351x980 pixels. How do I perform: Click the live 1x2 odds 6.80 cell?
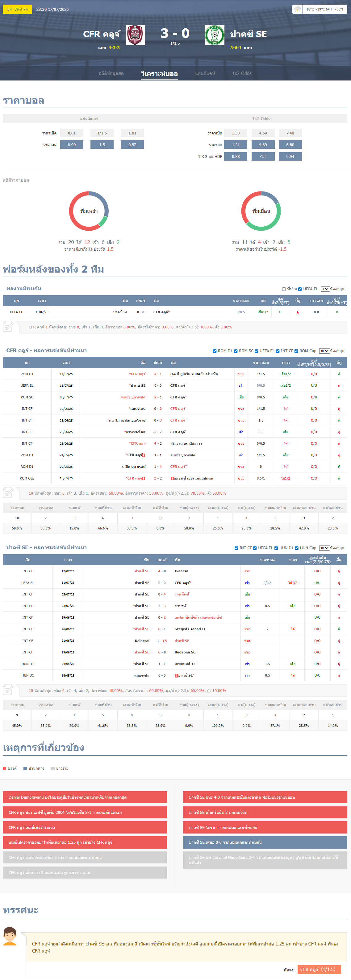[290, 145]
